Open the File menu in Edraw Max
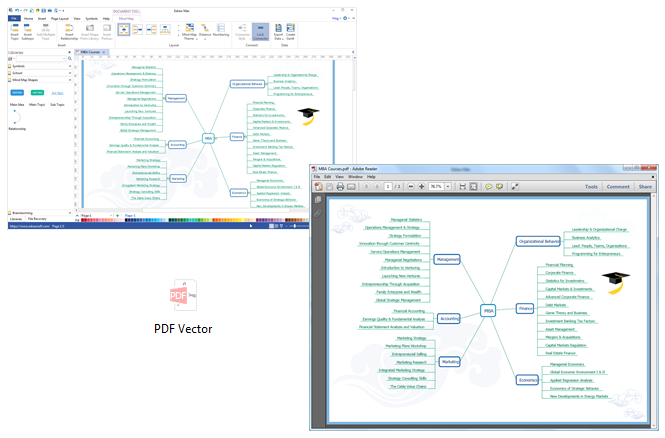The height and width of the screenshot is (438, 665). 13,18
